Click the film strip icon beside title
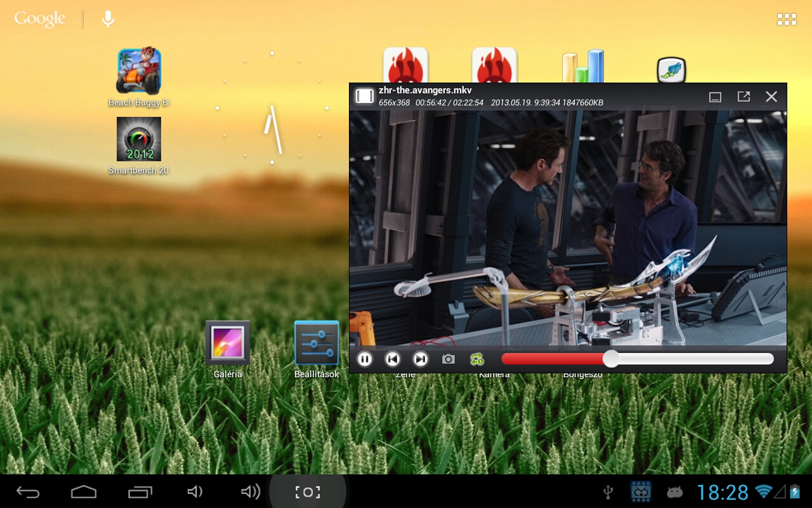Image resolution: width=812 pixels, height=508 pixels. tap(364, 96)
